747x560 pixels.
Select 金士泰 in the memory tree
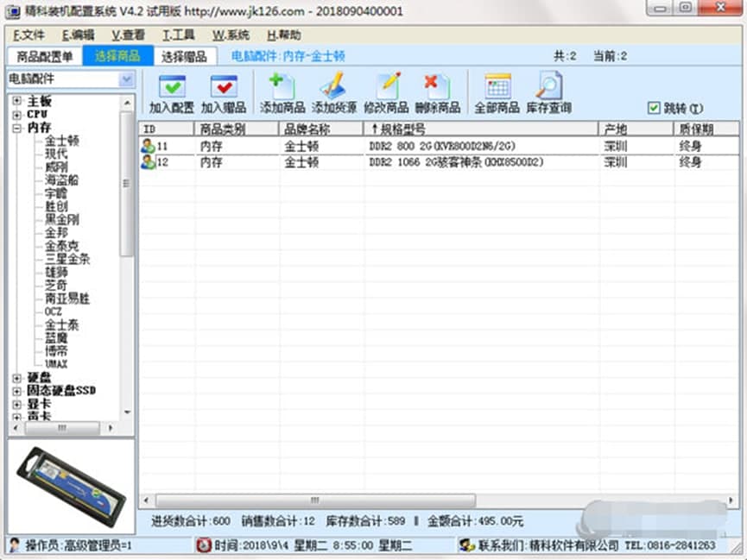pos(62,325)
